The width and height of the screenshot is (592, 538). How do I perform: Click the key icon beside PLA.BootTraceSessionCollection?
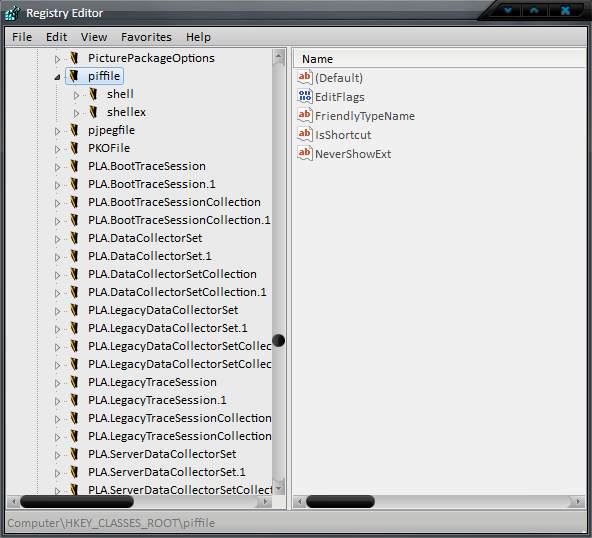coord(74,202)
